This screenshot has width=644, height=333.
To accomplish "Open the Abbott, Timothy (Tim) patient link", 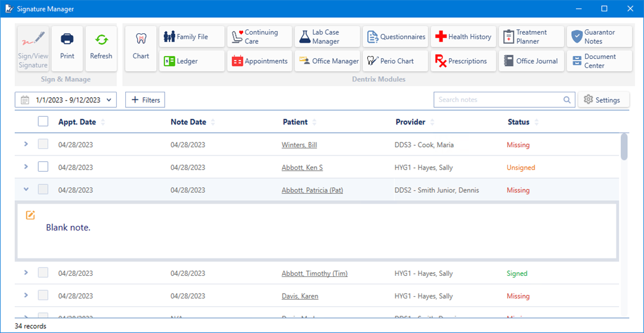I will point(314,273).
